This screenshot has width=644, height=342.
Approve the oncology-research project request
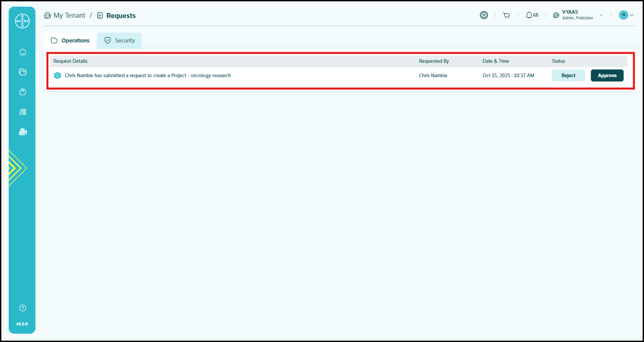(607, 75)
